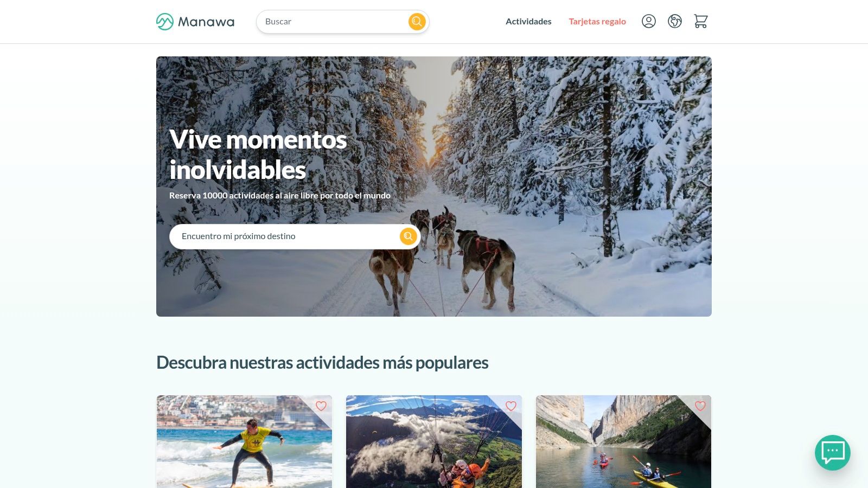Open the paragliding activity photo card
This screenshot has height=488, width=868.
point(434,441)
